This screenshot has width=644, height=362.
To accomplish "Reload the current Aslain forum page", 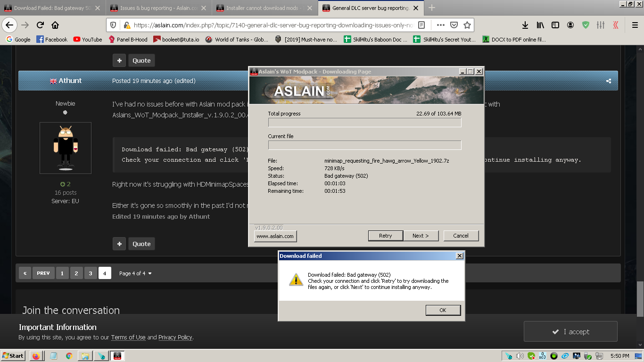I will pos(40,25).
